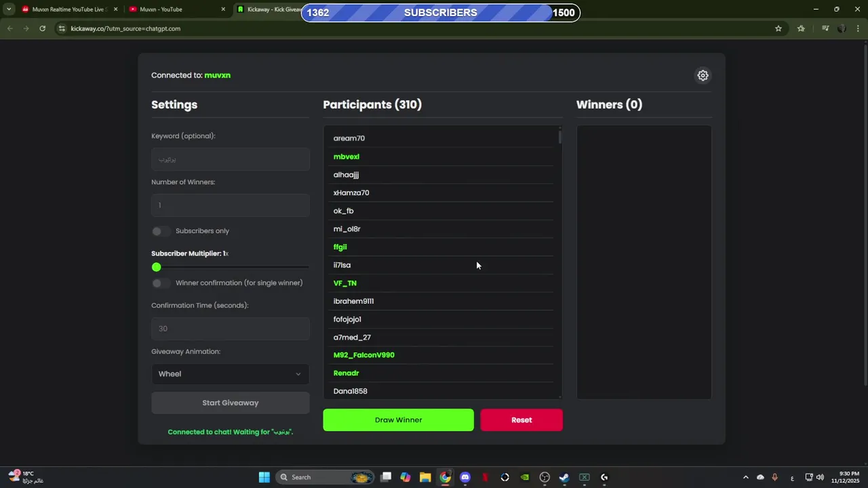
Task: Click the muvxn connected channel name
Action: click(218, 75)
